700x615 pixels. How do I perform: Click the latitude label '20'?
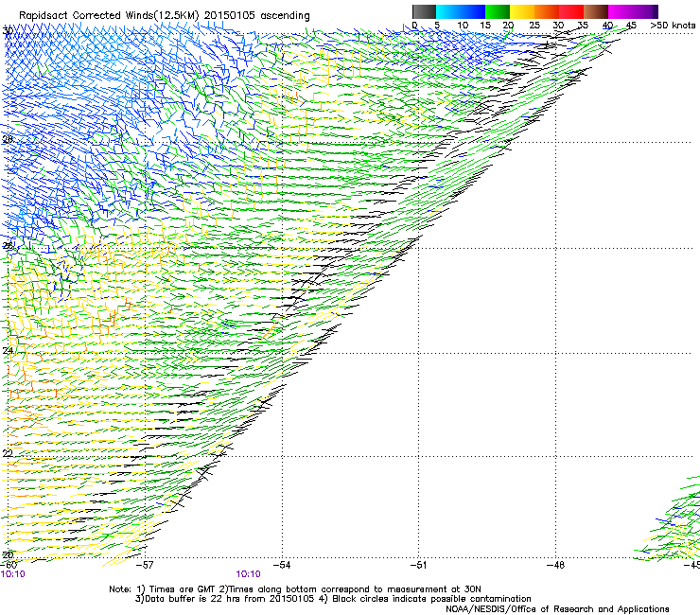click(x=8, y=554)
